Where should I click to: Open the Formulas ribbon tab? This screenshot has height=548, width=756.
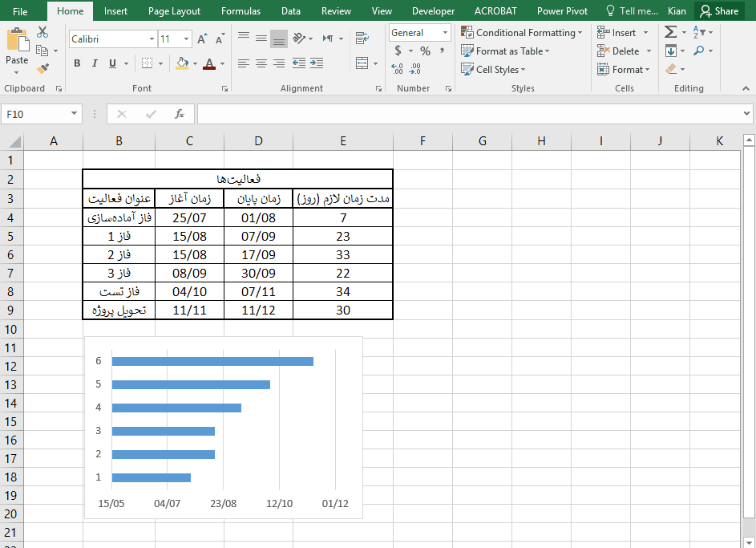point(241,11)
